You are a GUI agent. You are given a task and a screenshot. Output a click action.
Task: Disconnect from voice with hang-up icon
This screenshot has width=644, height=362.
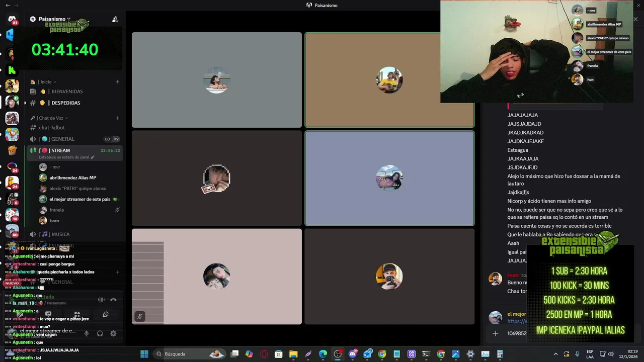(x=113, y=300)
